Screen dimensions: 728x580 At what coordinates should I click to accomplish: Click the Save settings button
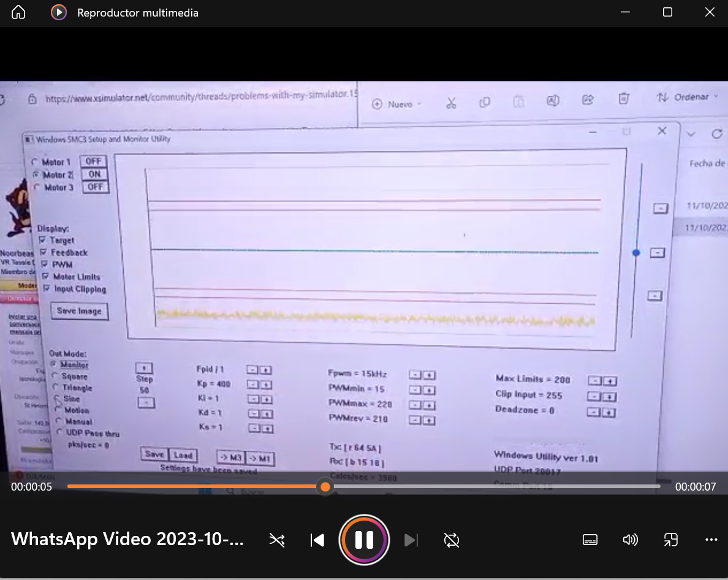[154, 454]
